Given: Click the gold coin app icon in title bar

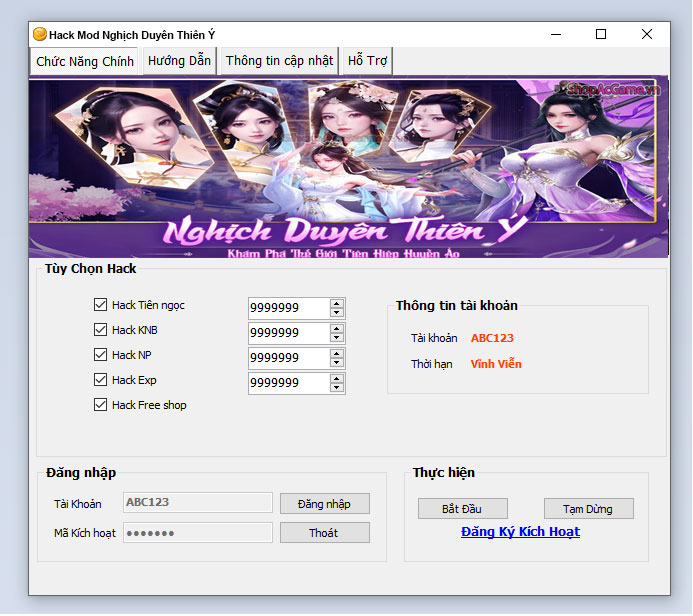Looking at the screenshot, I should coord(40,34).
